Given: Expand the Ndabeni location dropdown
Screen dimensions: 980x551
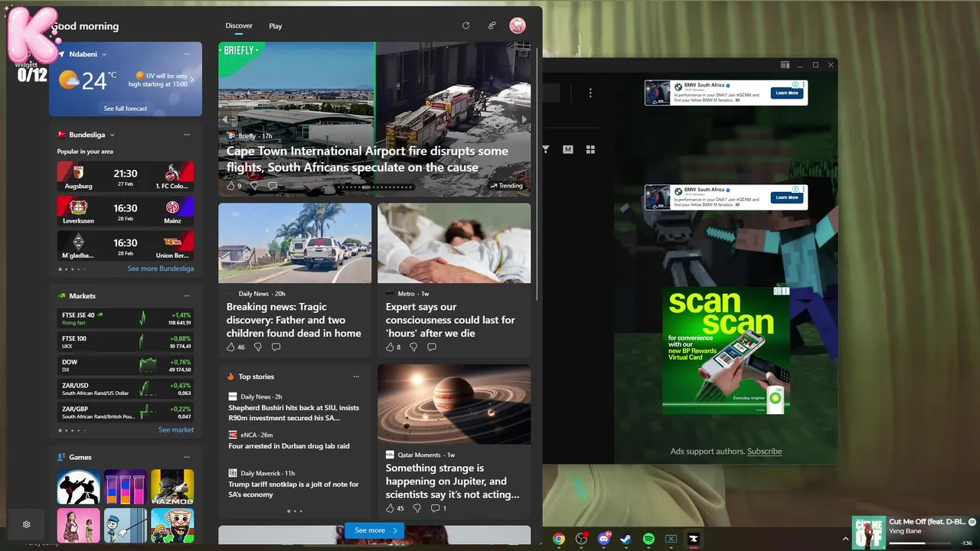Looking at the screenshot, I should click(104, 54).
